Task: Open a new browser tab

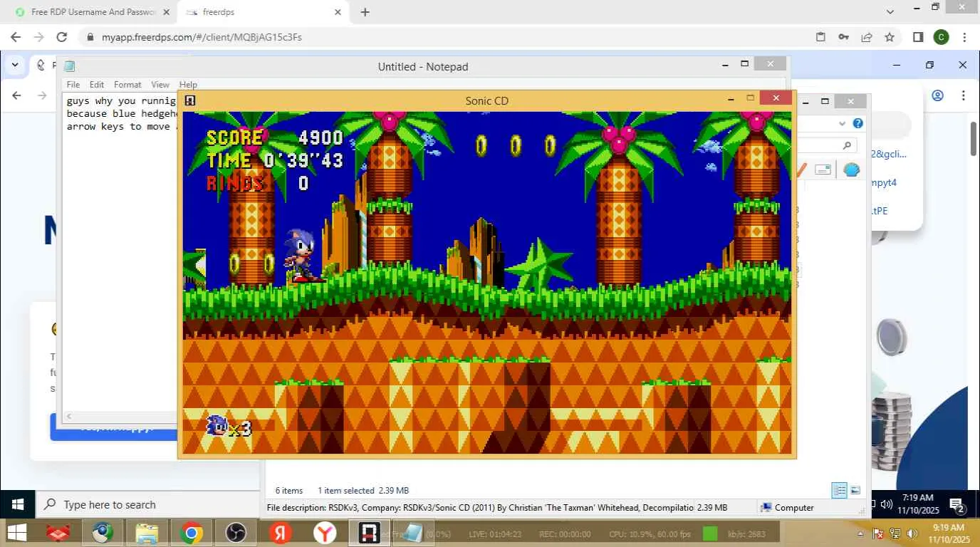Action: 365,12
